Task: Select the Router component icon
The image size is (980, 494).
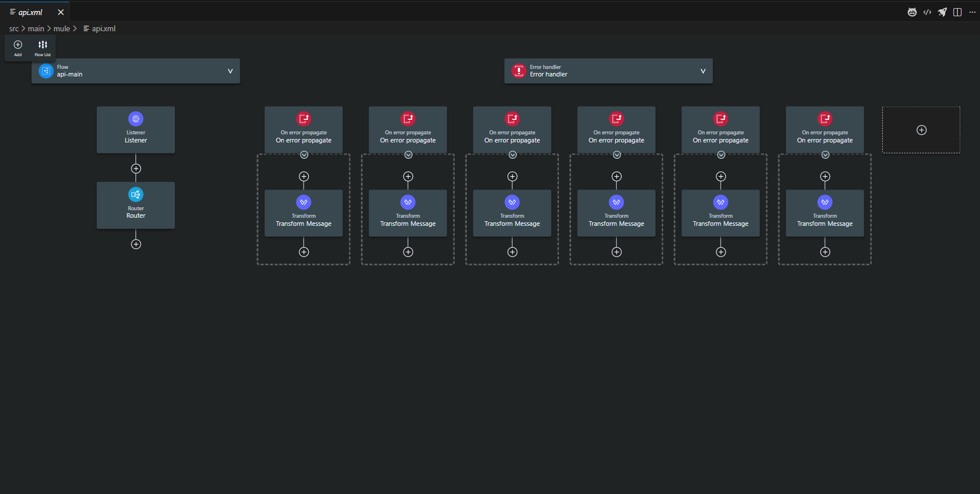Action: [136, 195]
